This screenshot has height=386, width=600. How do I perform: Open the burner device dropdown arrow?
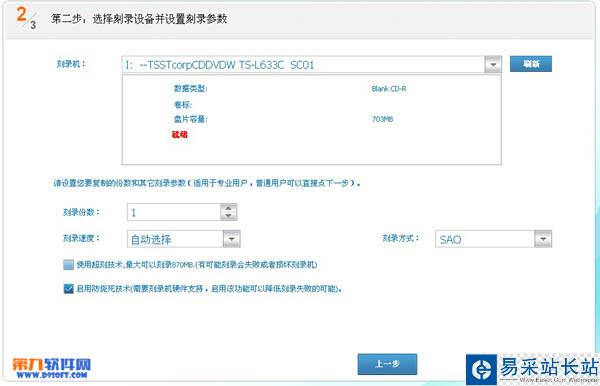pyautogui.click(x=493, y=64)
